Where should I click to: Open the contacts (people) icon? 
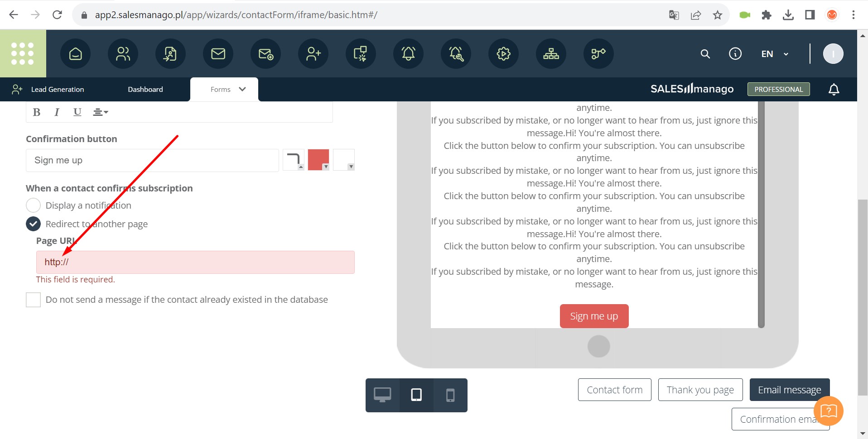[x=123, y=54]
